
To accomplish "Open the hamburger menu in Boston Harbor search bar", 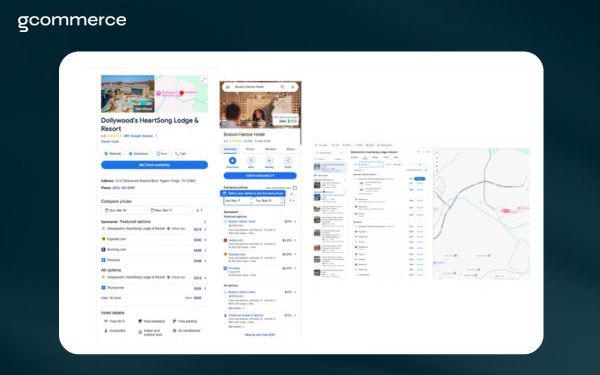I will pos(228,87).
